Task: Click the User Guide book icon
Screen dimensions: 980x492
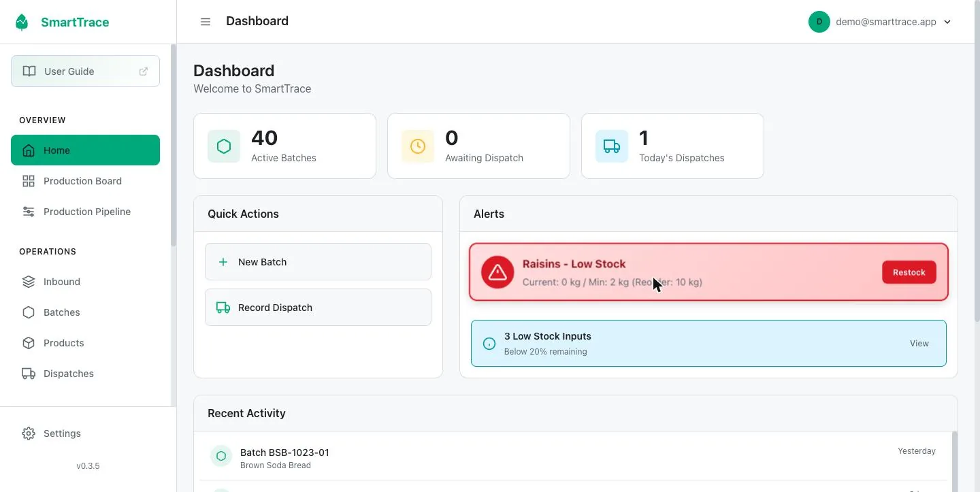Action: 29,71
